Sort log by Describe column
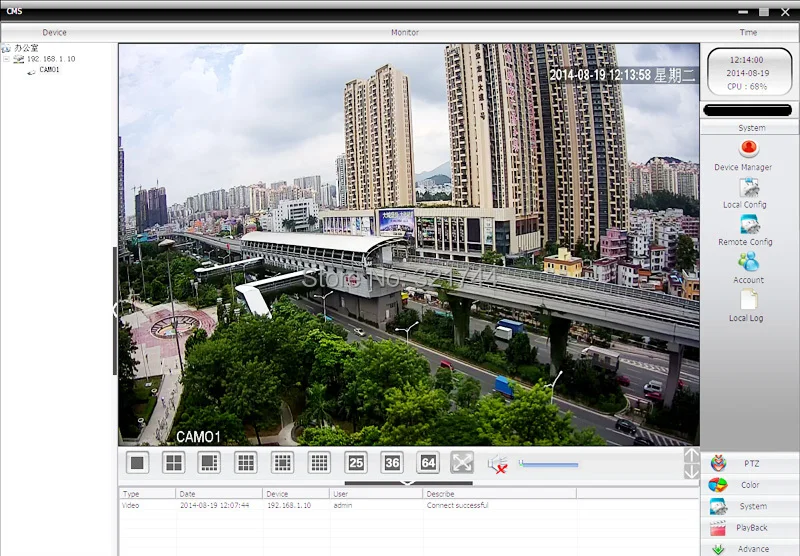Image resolution: width=800 pixels, height=556 pixels. (500, 494)
